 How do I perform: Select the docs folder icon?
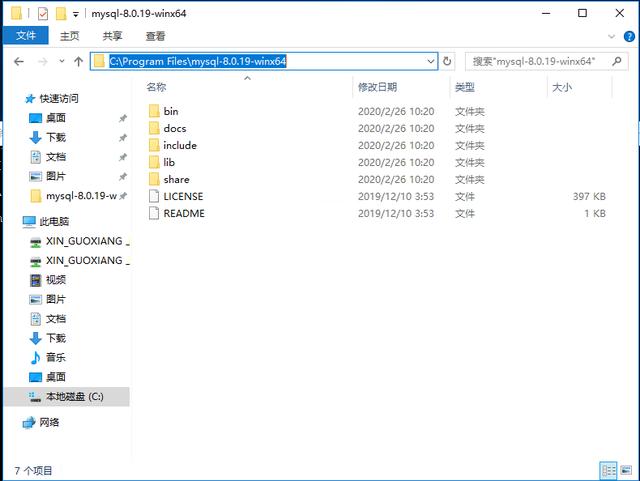[x=154, y=128]
